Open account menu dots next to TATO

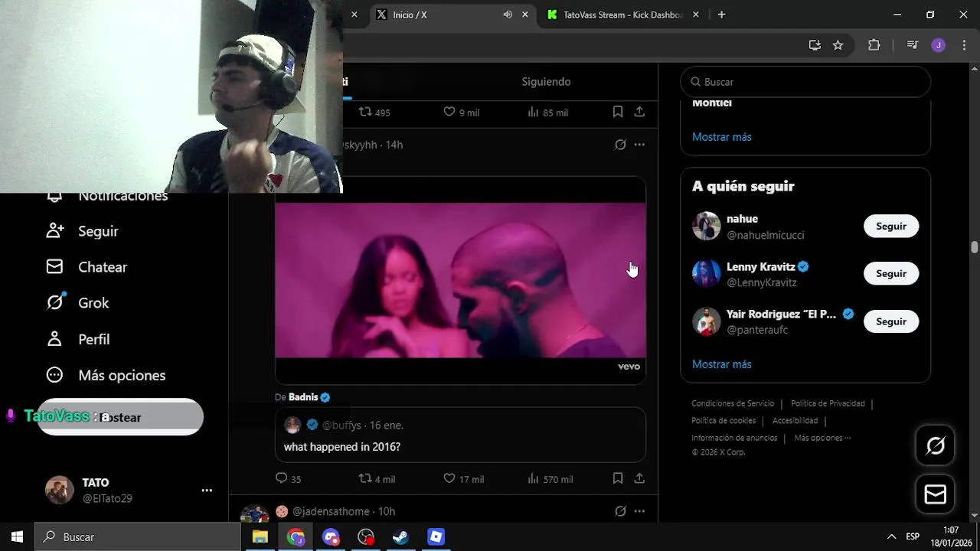point(207,491)
